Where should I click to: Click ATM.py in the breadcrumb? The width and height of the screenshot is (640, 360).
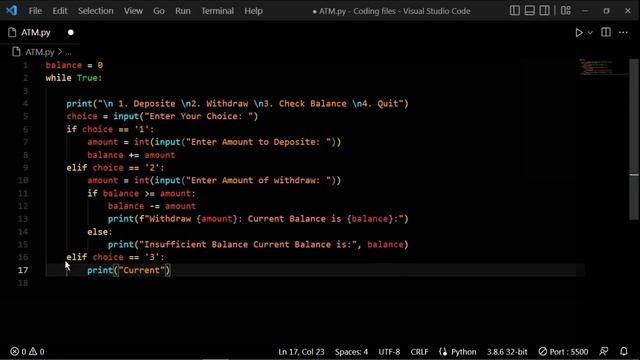click(40, 52)
